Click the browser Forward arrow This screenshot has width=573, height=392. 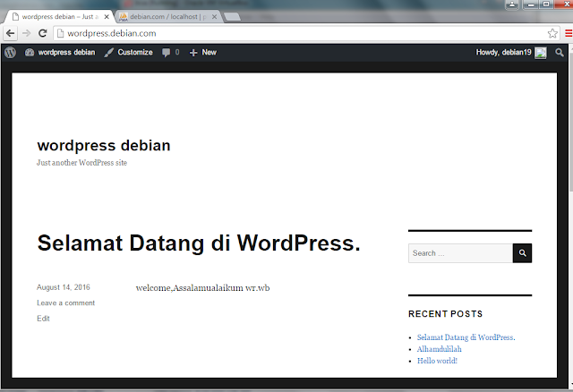click(x=26, y=33)
